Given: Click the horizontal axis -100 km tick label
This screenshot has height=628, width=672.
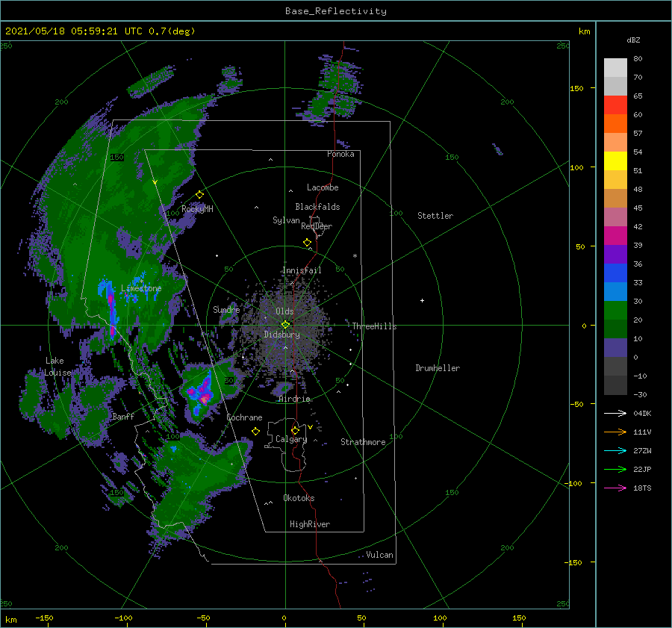Looking at the screenshot, I should [x=123, y=618].
